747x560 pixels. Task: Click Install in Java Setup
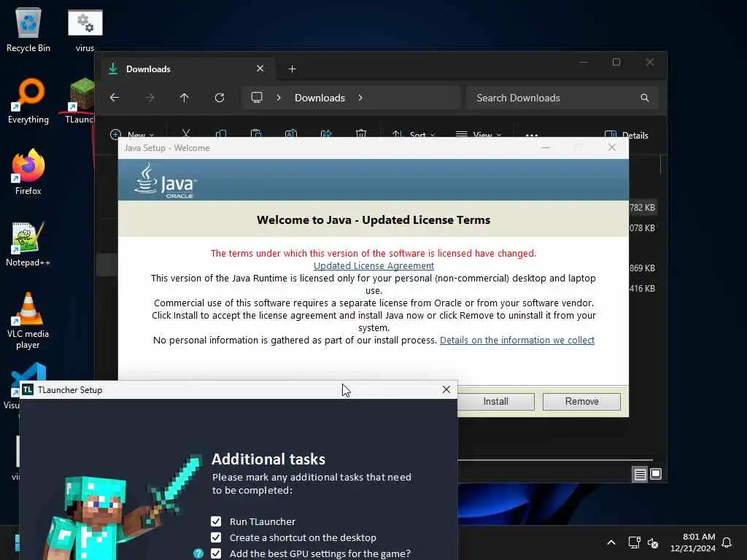[x=495, y=402]
